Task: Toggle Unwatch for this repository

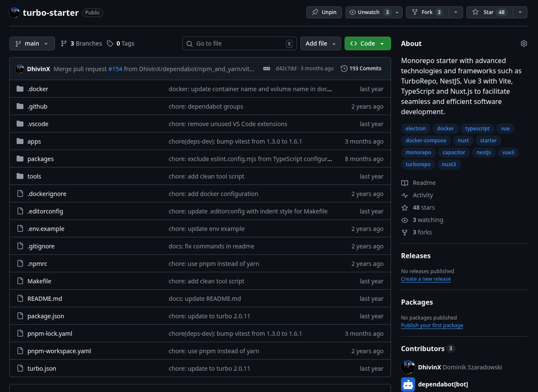Action: (369, 12)
